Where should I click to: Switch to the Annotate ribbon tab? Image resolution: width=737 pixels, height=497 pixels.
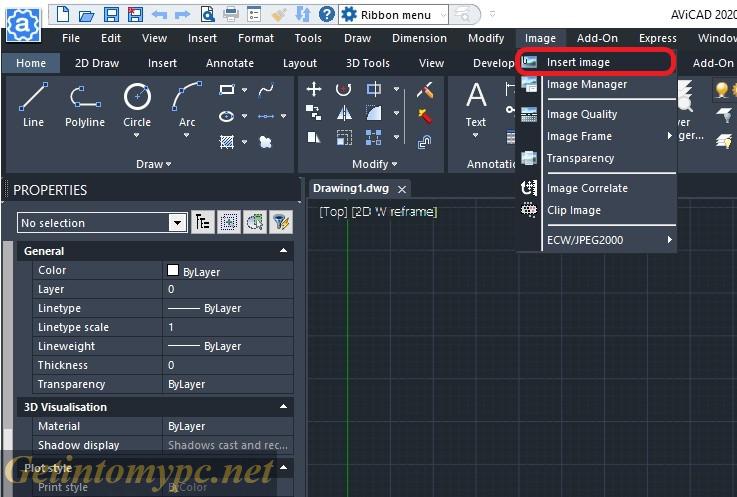click(x=230, y=63)
